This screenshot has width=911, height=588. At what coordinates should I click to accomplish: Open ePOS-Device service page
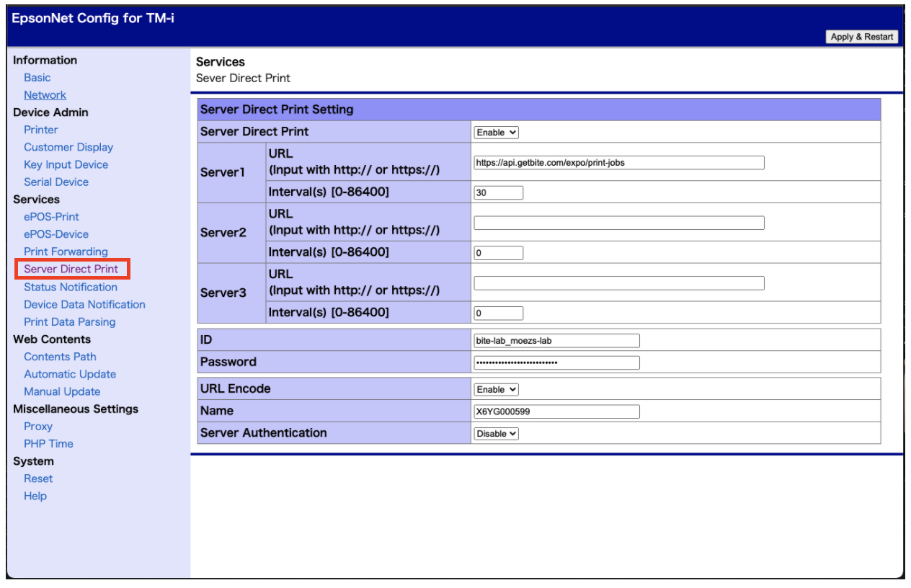tap(56, 234)
